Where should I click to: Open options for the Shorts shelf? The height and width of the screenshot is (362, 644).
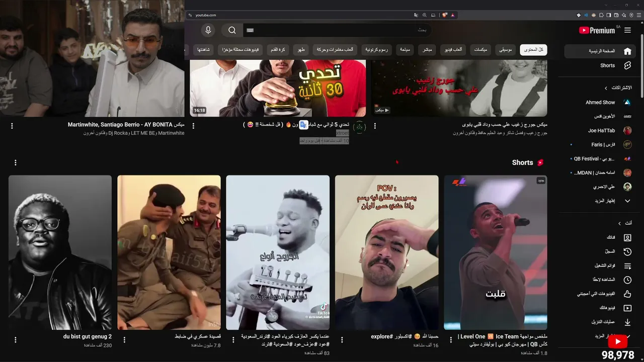coord(16,162)
